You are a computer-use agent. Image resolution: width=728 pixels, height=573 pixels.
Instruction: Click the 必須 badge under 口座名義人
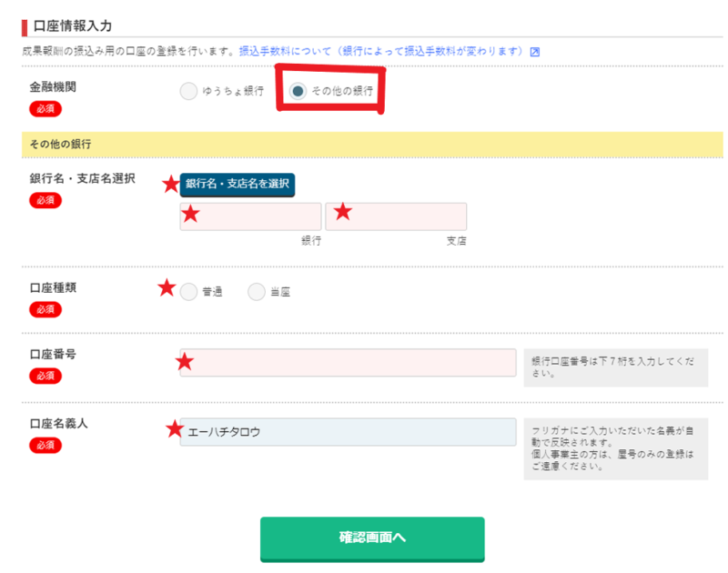click(x=45, y=445)
